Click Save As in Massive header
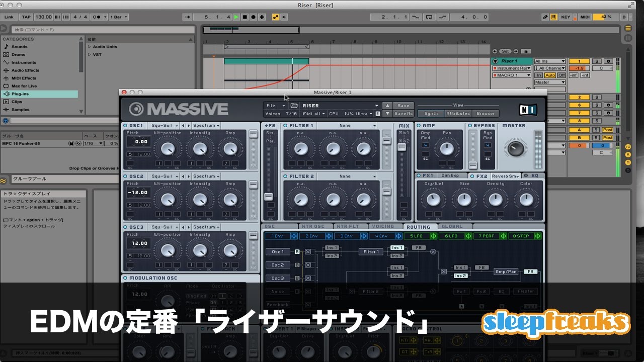644x362 pixels. (404, 114)
